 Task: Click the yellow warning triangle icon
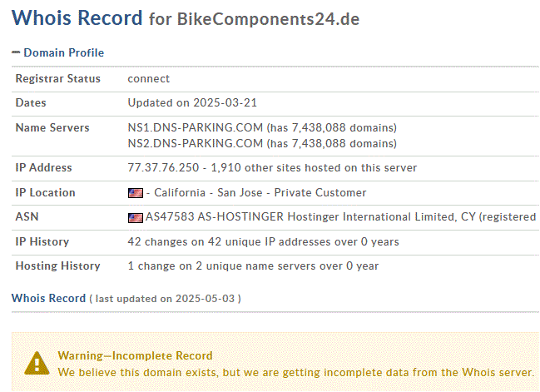click(x=37, y=363)
